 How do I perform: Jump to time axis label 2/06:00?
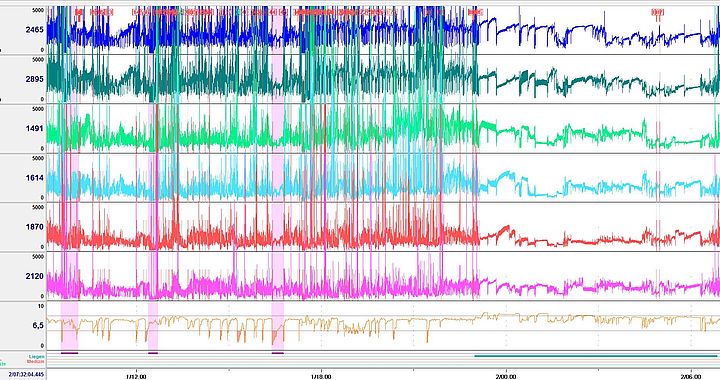(691, 377)
